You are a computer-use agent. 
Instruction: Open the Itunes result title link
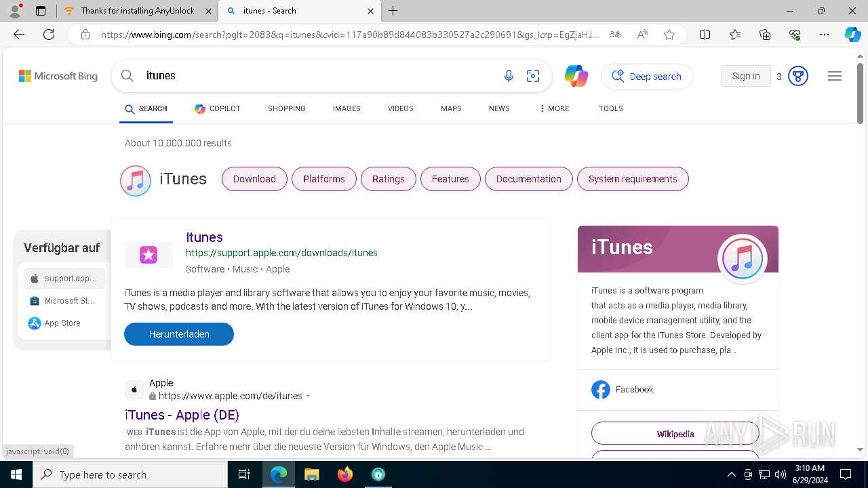(x=204, y=237)
